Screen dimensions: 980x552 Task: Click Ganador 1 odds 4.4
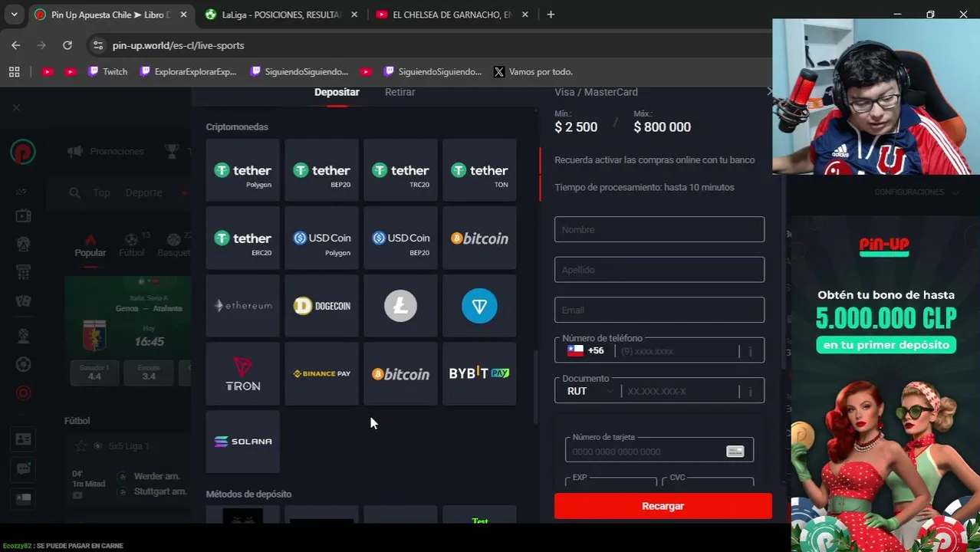coord(94,373)
